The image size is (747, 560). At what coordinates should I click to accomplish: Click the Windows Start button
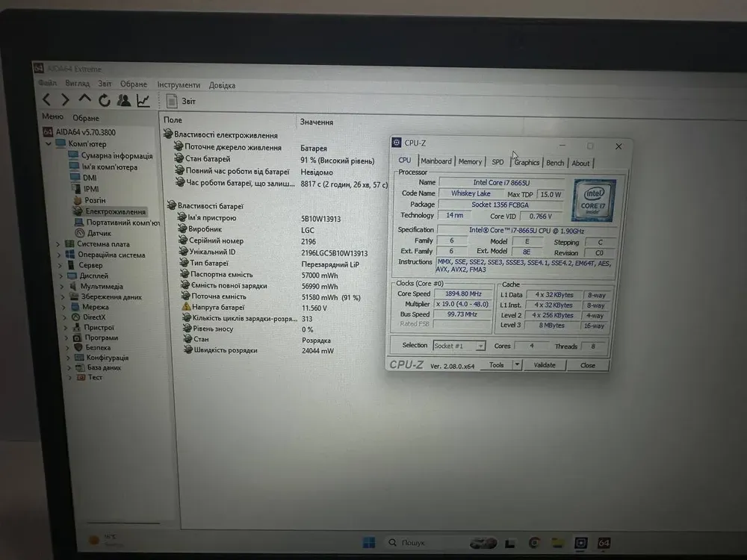click(369, 541)
